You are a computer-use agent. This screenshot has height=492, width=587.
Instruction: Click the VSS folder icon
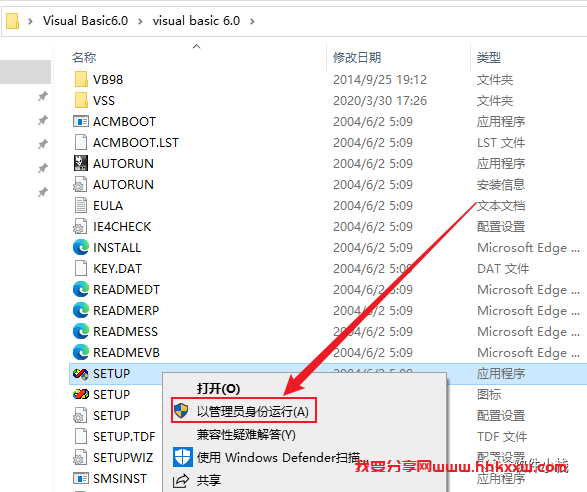pos(81,100)
